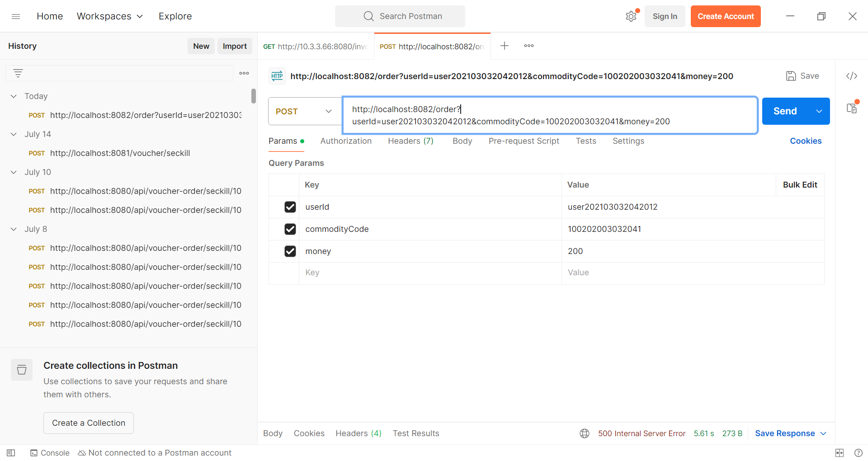
Task: Click the Send button
Action: point(785,111)
